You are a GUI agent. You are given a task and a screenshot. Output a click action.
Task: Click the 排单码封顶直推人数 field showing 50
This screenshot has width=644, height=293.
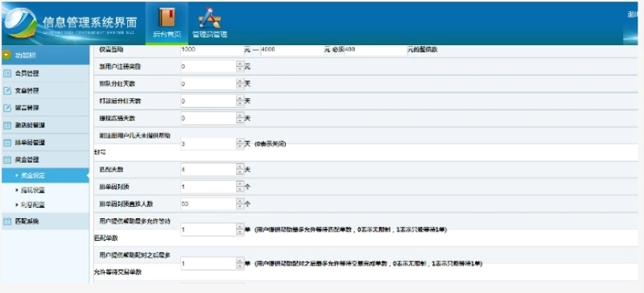coord(208,204)
